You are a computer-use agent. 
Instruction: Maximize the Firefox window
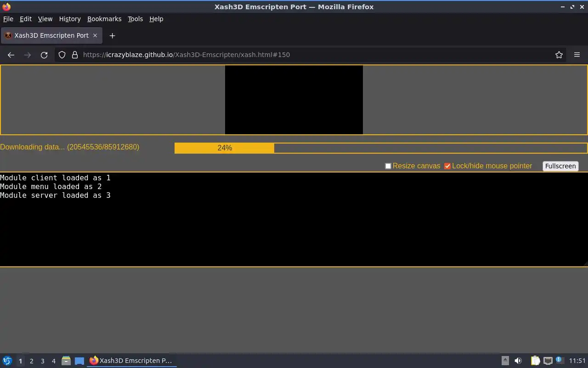[x=572, y=7]
